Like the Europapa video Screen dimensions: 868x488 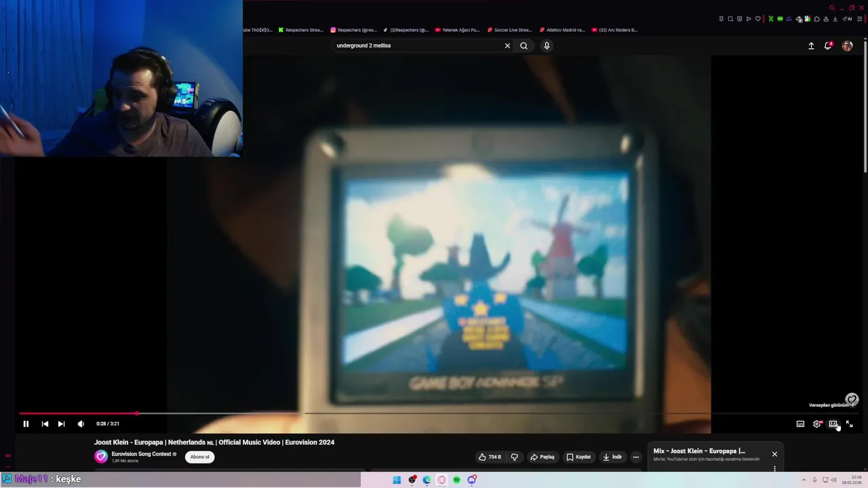[x=490, y=457]
